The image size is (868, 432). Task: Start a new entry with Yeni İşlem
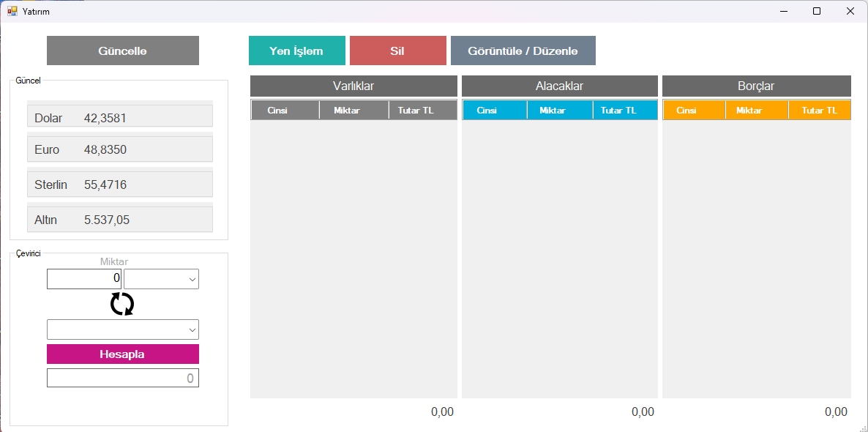[296, 51]
